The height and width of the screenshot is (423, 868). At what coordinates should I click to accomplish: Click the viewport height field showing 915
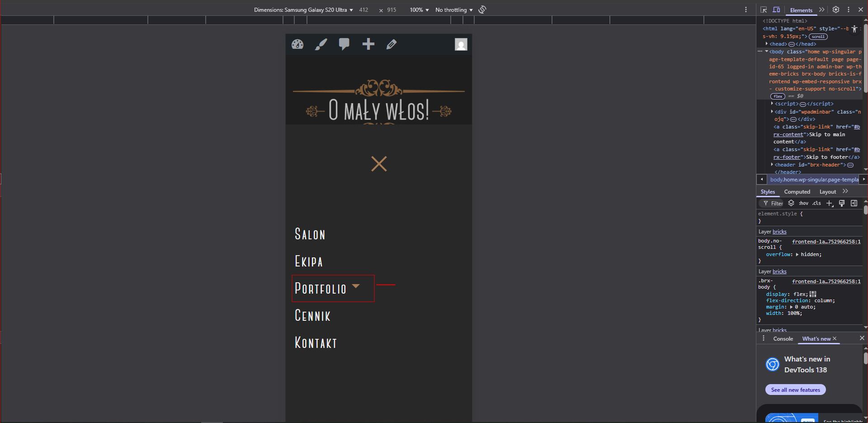pos(392,10)
